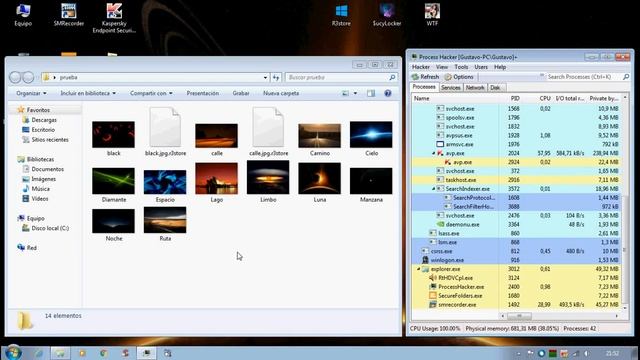
Task: Open the Help menu in Process Hacker
Action: click(500, 67)
